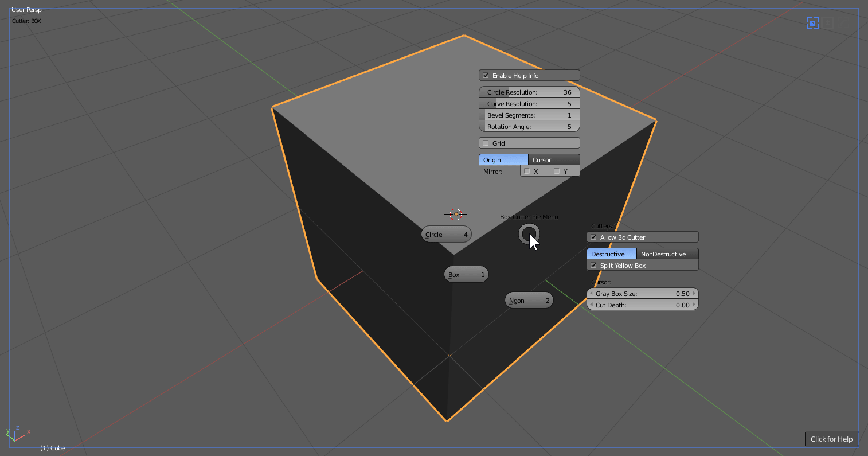The image size is (868, 456).
Task: Choose Circle from the pie menu
Action: point(446,235)
